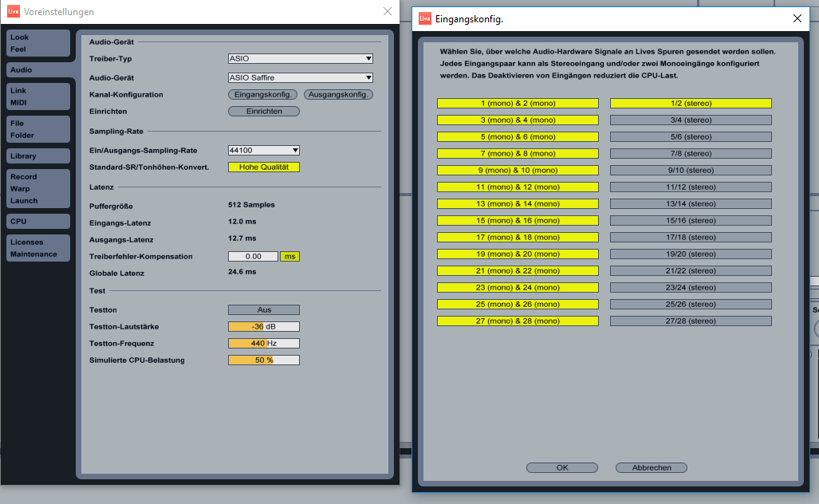Open the Sampling-Rate dropdown showing 44100
Screen dimensions: 819x504
coord(264,151)
